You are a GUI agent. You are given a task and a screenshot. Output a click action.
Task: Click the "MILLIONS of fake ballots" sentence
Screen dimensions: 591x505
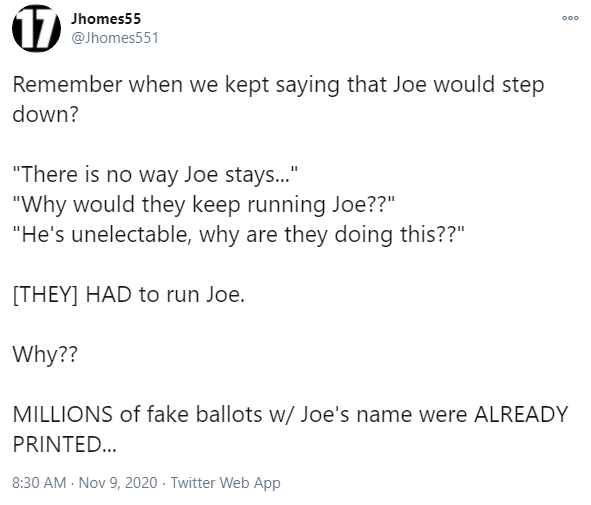290,429
